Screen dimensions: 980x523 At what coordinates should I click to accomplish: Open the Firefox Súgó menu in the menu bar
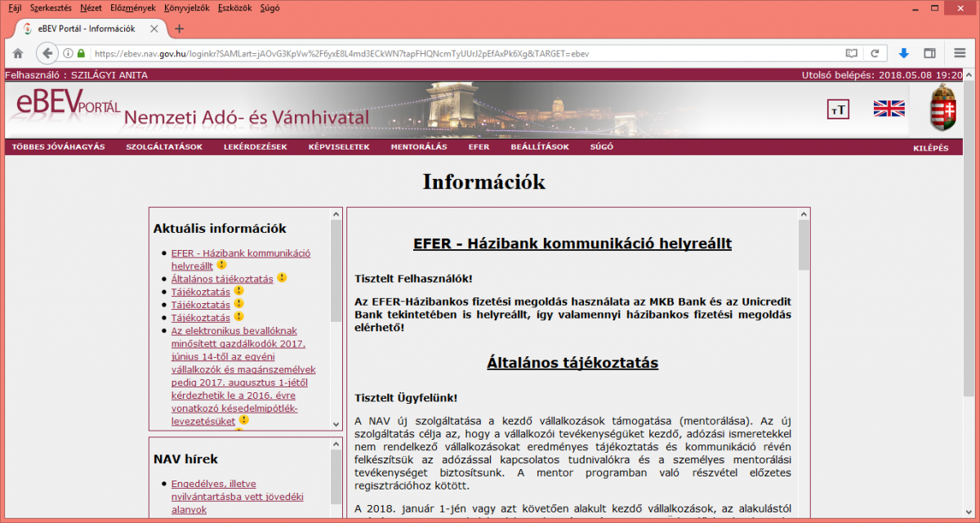269,7
